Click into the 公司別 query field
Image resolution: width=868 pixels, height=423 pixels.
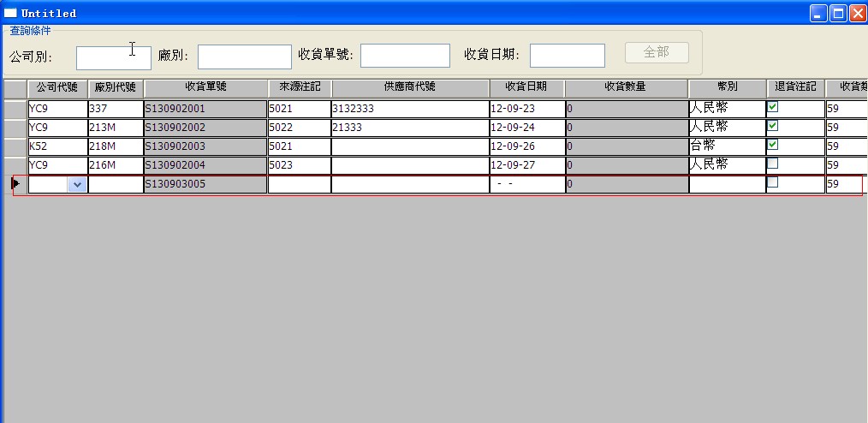tap(113, 57)
